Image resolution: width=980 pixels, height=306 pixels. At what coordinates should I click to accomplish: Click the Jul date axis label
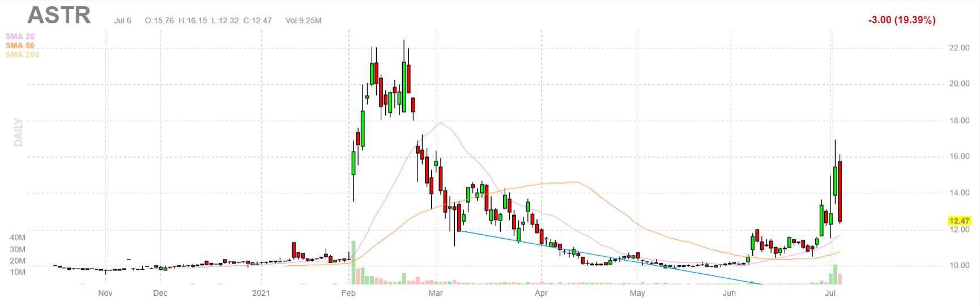click(x=830, y=293)
